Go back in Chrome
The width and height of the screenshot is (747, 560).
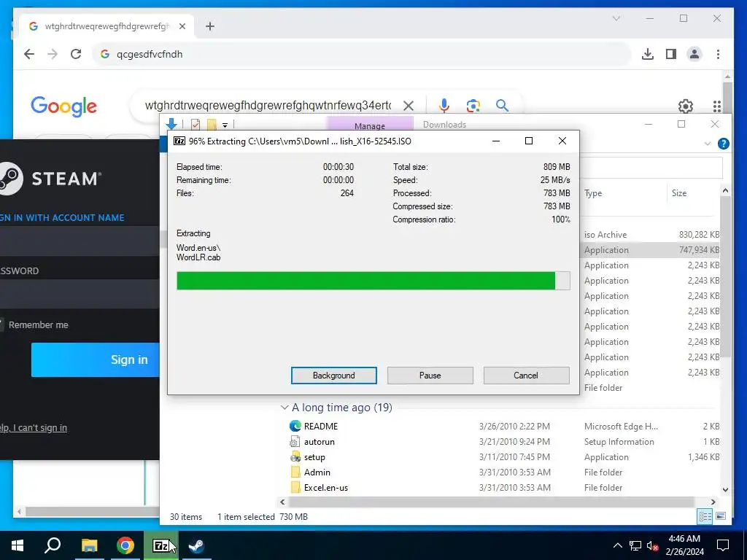(29, 54)
